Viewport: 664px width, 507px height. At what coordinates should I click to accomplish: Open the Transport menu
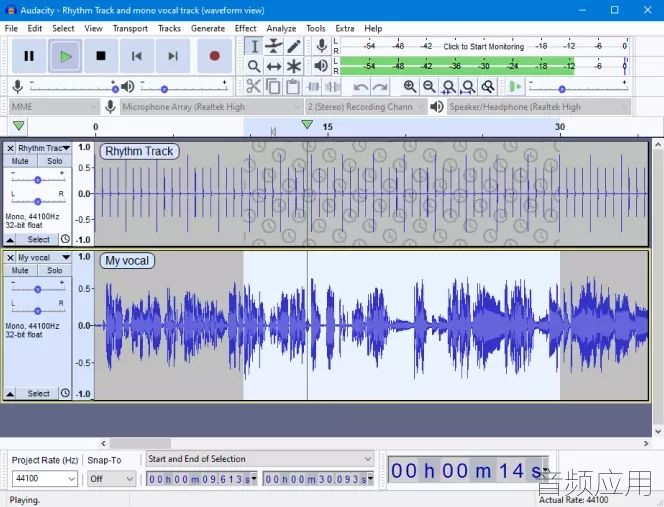click(130, 28)
